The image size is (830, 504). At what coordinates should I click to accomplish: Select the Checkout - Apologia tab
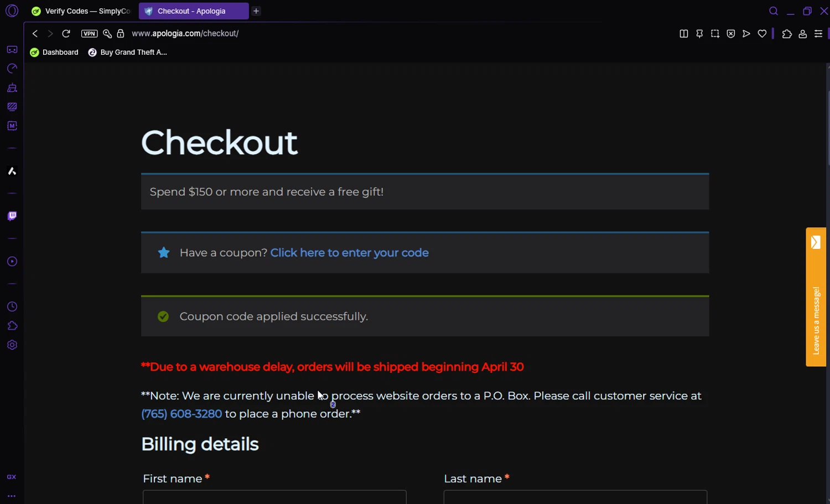click(193, 11)
